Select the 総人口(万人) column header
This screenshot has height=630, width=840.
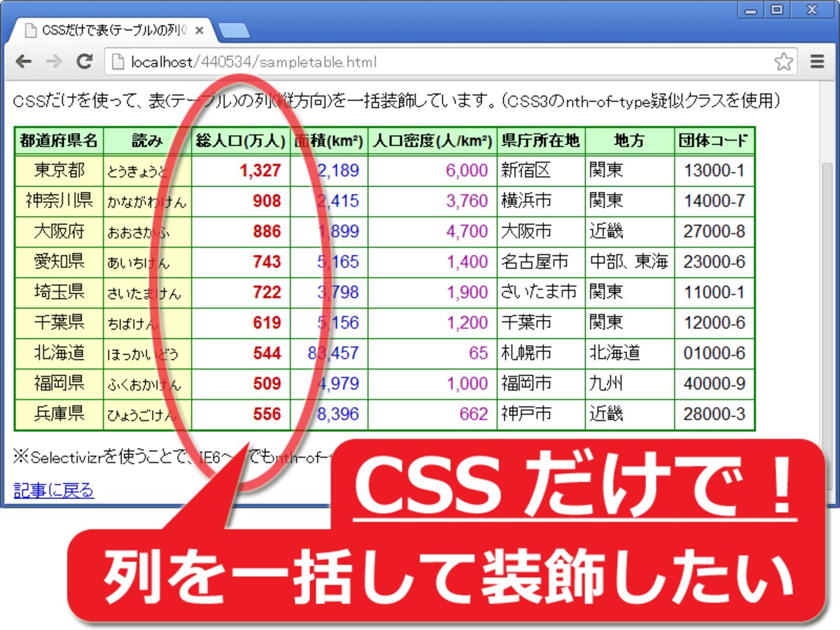pos(241,141)
